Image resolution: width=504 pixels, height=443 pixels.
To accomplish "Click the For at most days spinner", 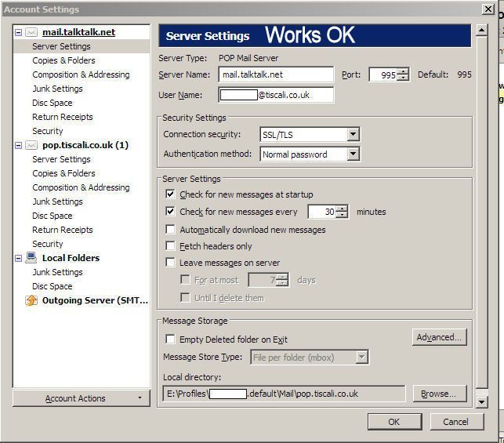I will (269, 280).
